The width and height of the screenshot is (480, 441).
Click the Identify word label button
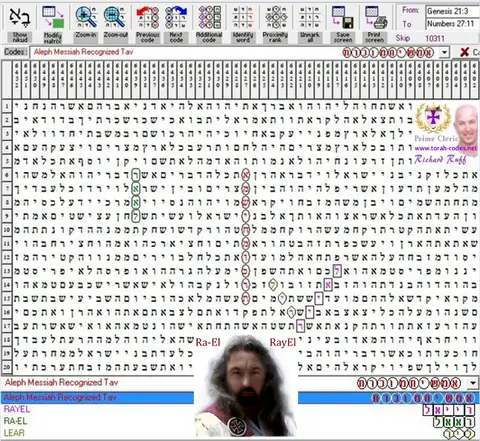(x=243, y=37)
